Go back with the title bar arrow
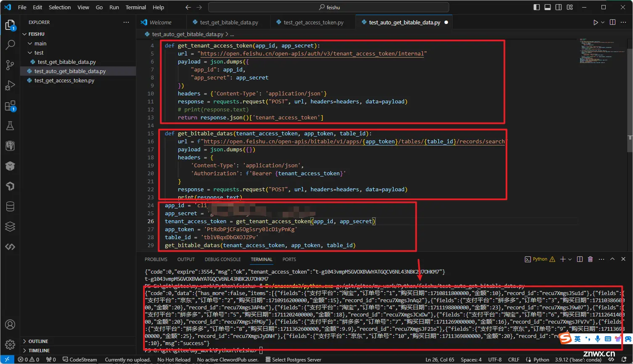The width and height of the screenshot is (633, 364). (188, 7)
